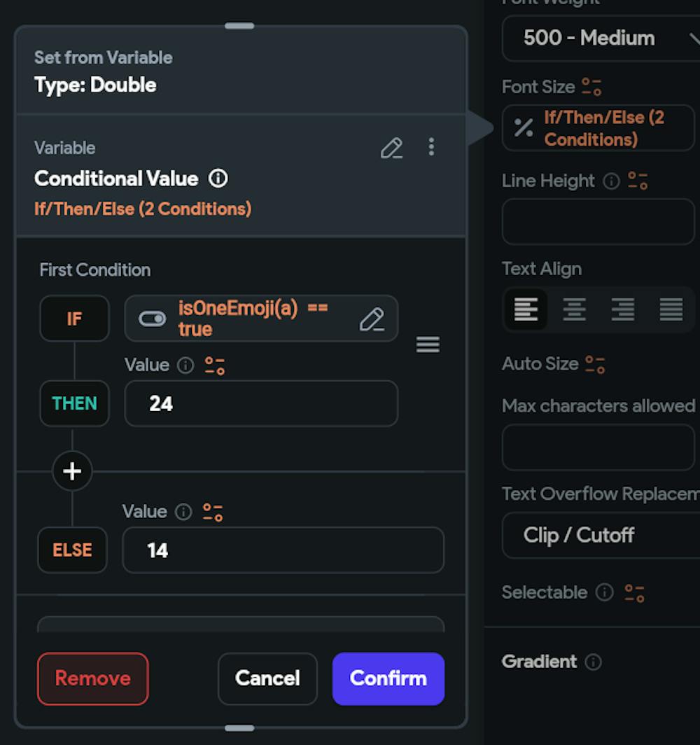700x745 pixels.
Task: Select justify text alignment
Action: click(x=671, y=309)
